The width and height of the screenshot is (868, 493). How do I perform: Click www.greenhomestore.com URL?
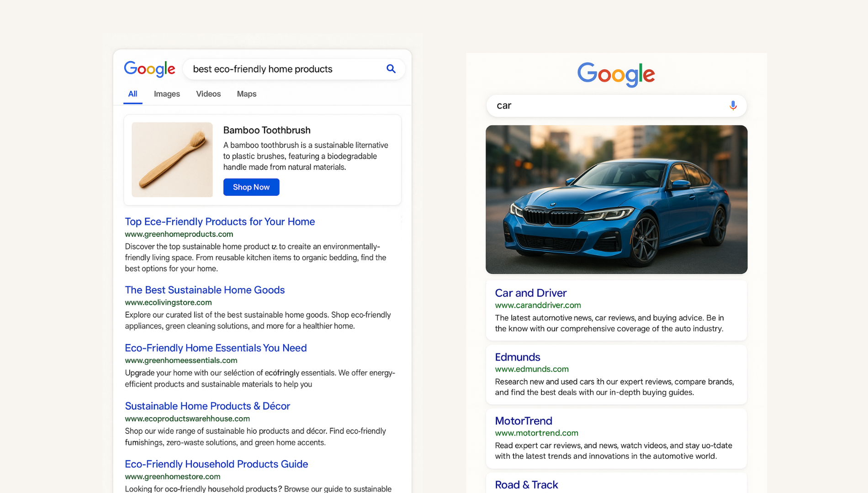(173, 477)
